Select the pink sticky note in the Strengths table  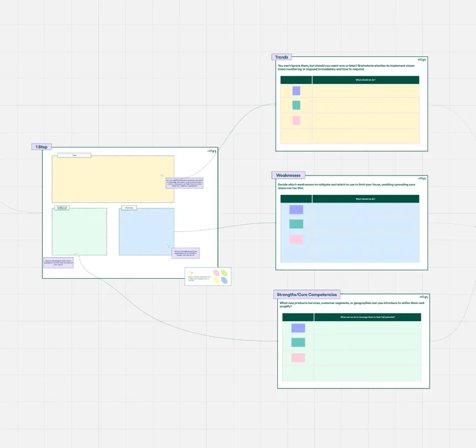point(298,358)
